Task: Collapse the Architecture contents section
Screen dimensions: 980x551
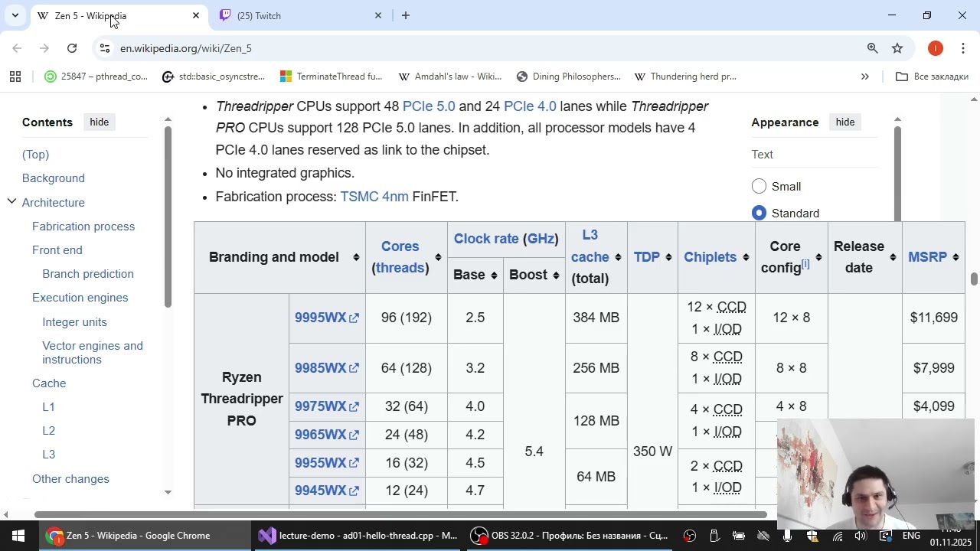Action: pyautogui.click(x=11, y=202)
